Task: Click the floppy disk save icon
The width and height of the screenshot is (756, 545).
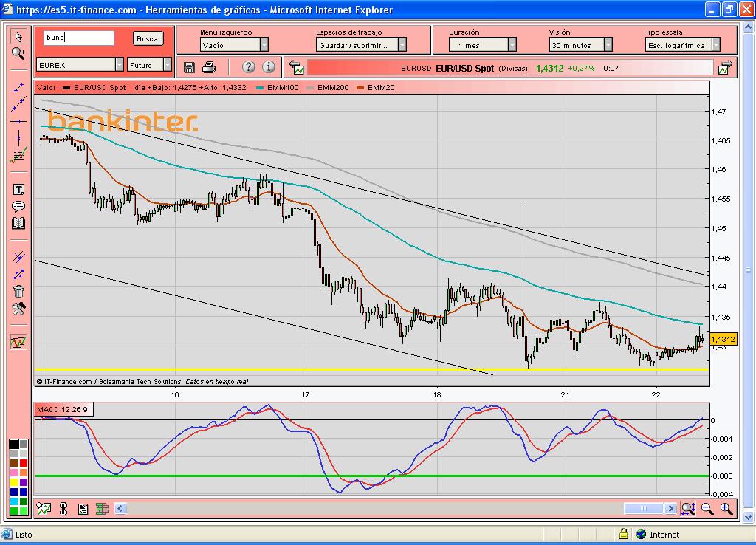Action: coord(190,67)
